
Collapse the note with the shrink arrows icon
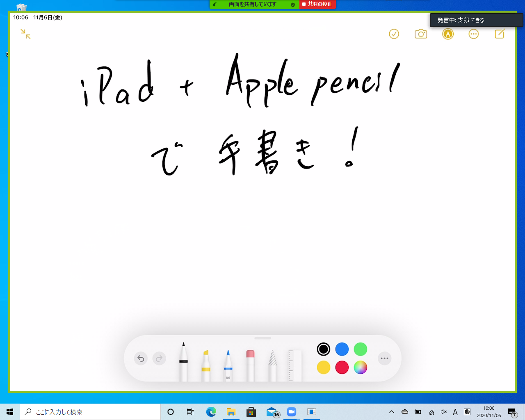pyautogui.click(x=25, y=34)
